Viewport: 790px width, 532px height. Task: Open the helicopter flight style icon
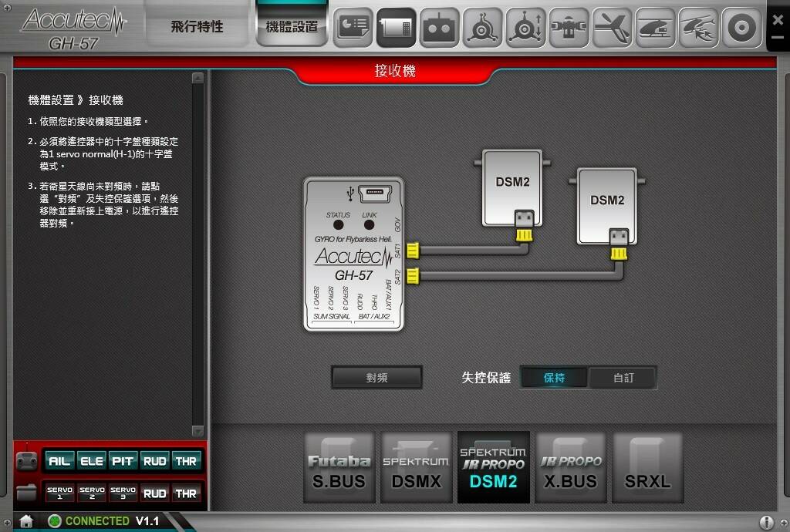click(x=698, y=28)
